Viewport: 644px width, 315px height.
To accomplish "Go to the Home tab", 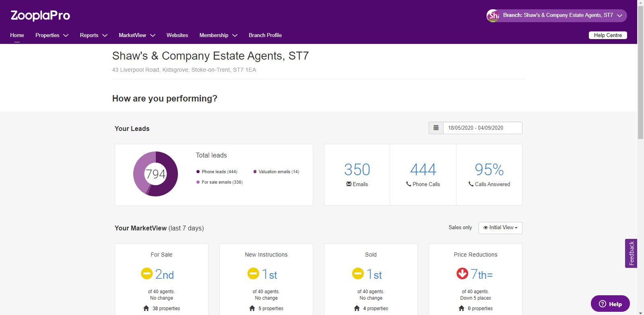I will [17, 35].
